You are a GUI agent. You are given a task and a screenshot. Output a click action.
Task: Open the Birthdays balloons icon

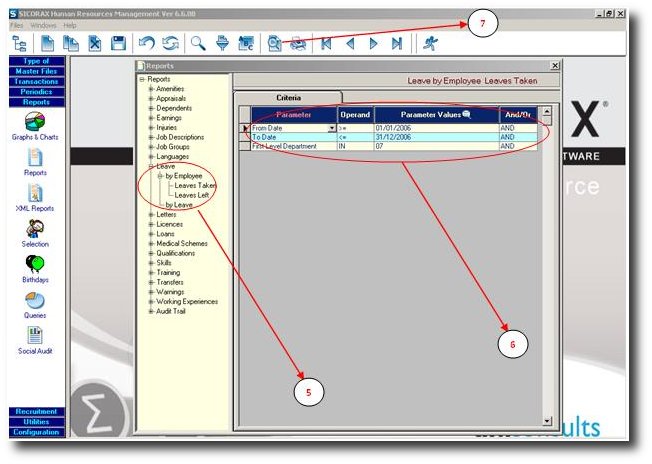click(35, 269)
